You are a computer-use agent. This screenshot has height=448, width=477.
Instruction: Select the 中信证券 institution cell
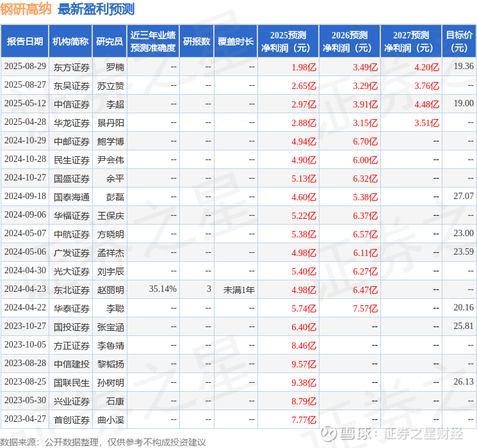[x=72, y=104]
